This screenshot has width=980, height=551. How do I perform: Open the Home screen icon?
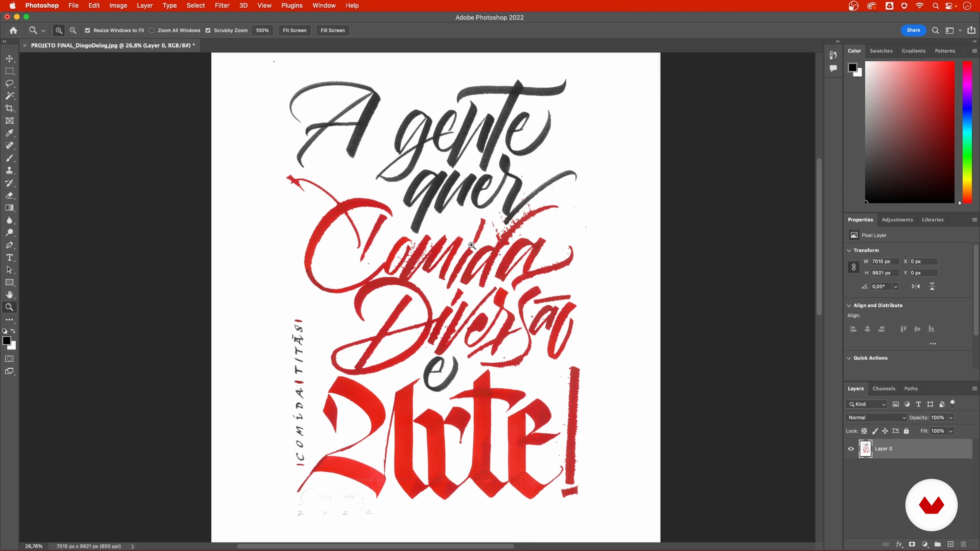[x=13, y=30]
